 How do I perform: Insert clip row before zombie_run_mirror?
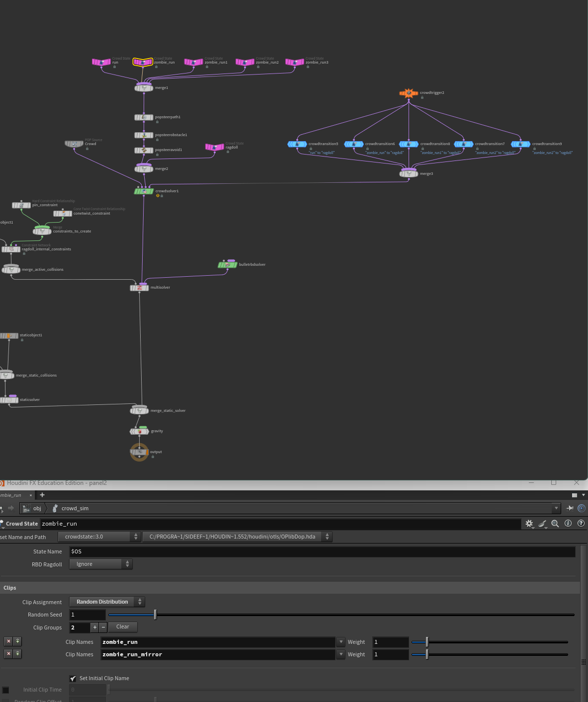[x=17, y=654]
